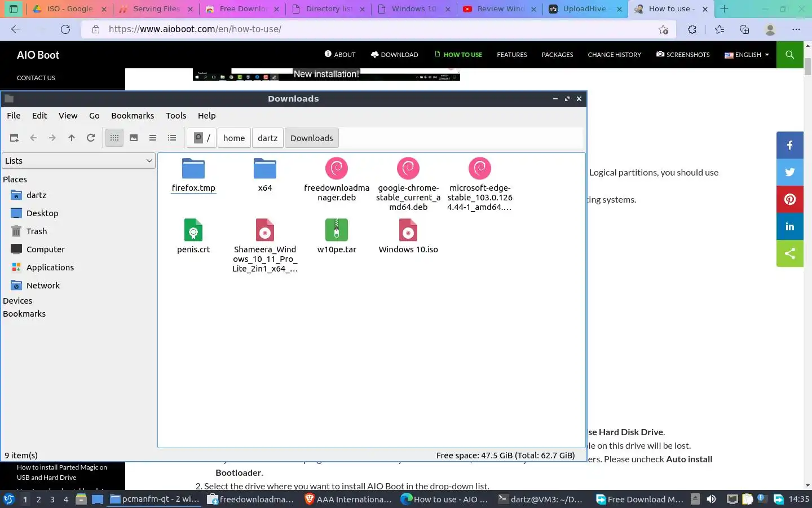Go back to previous folder in file manager

33,138
